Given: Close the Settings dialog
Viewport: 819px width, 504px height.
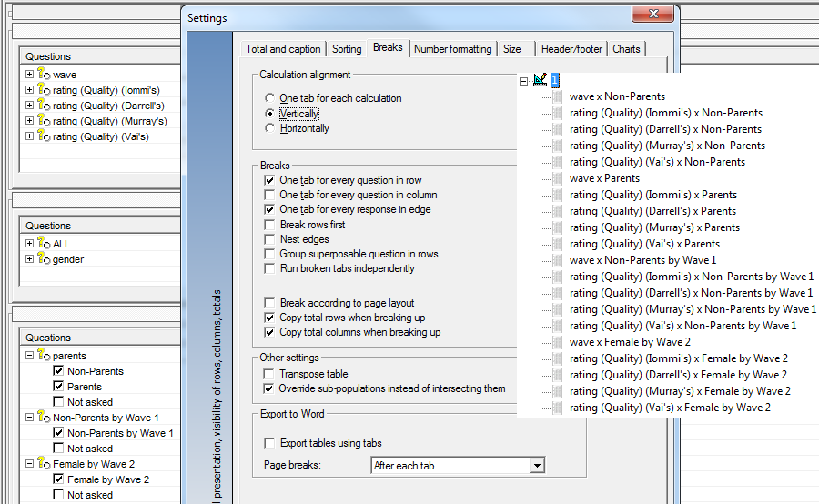Looking at the screenshot, I should [x=653, y=15].
